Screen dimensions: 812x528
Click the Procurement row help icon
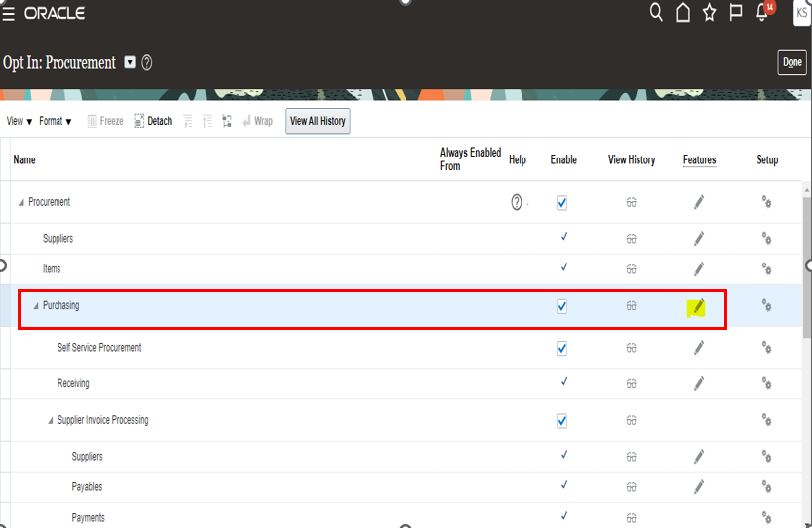pos(517,202)
